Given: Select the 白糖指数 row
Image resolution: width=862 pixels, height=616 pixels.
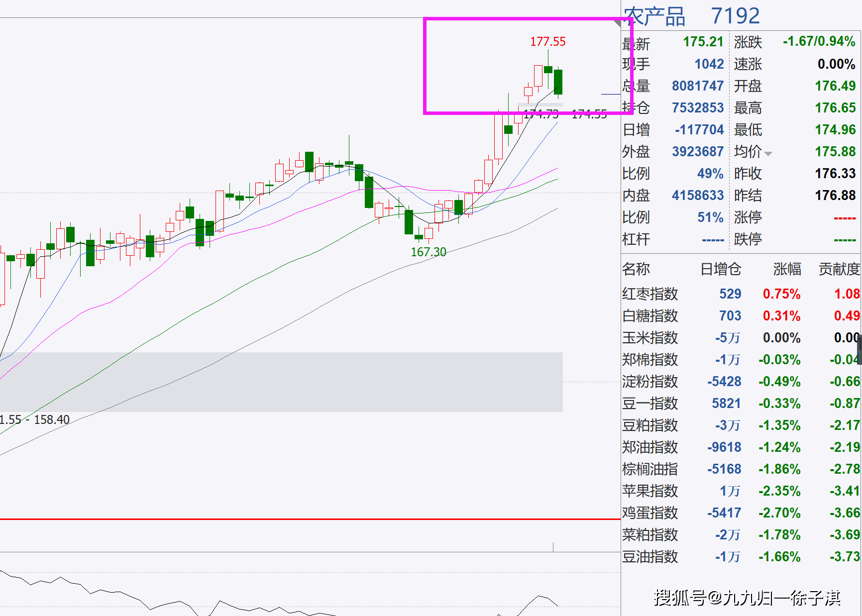Looking at the screenshot, I should [x=741, y=316].
